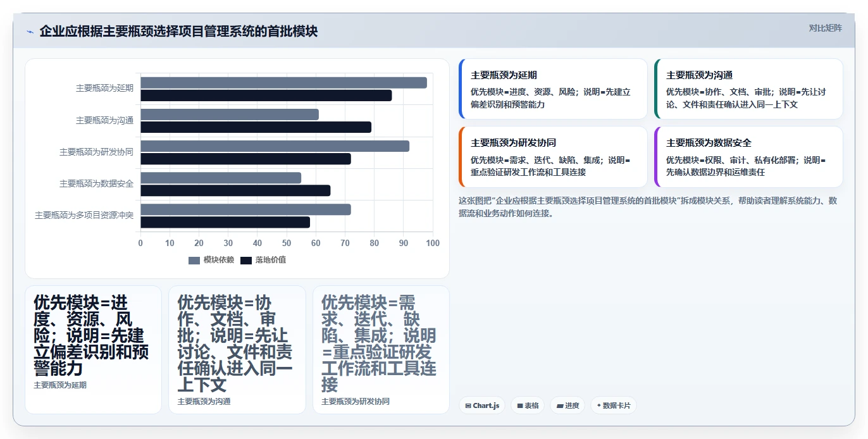Click the large text 优先模块=进度、资源、风险 tile
This screenshot has width=868, height=439.
(x=91, y=335)
